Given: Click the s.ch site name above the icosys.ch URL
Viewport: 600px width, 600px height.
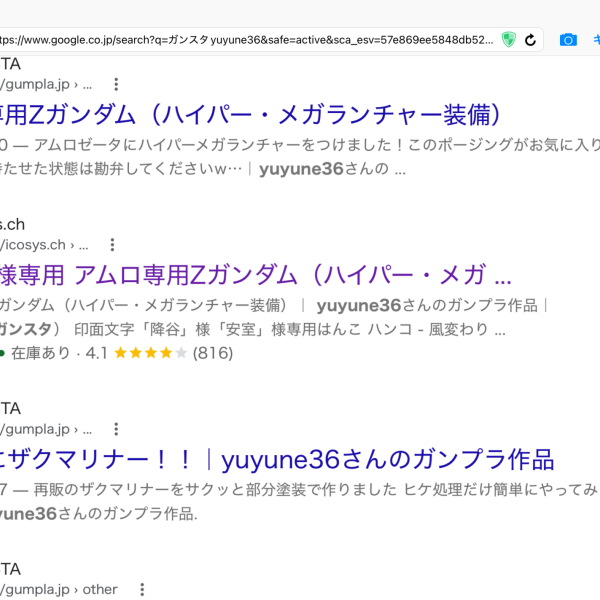Looking at the screenshot, I should [12, 225].
